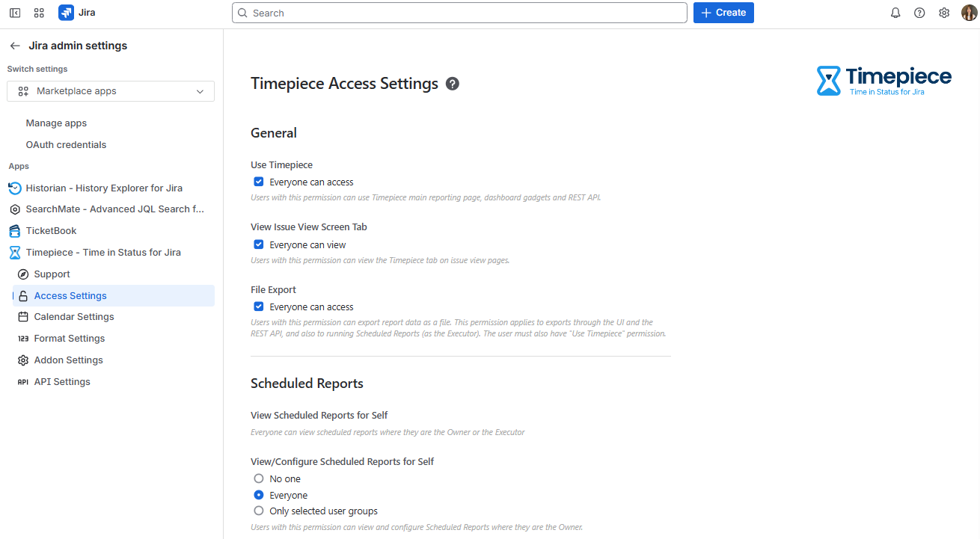Open the app switcher grid icon
Image resolution: width=980 pixels, height=539 pixels.
39,13
